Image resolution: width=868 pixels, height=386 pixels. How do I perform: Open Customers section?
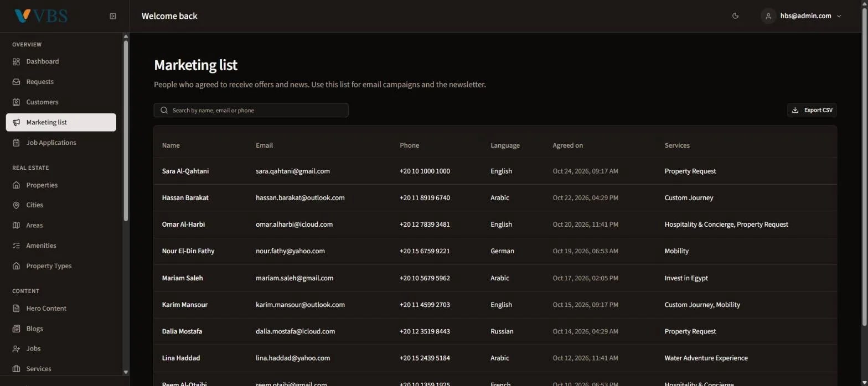[61, 102]
